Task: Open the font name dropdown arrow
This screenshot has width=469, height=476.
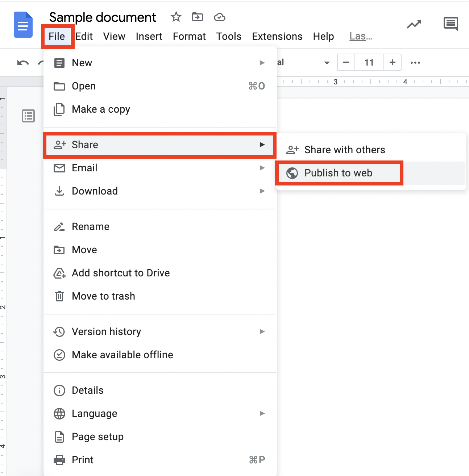Action: [327, 63]
